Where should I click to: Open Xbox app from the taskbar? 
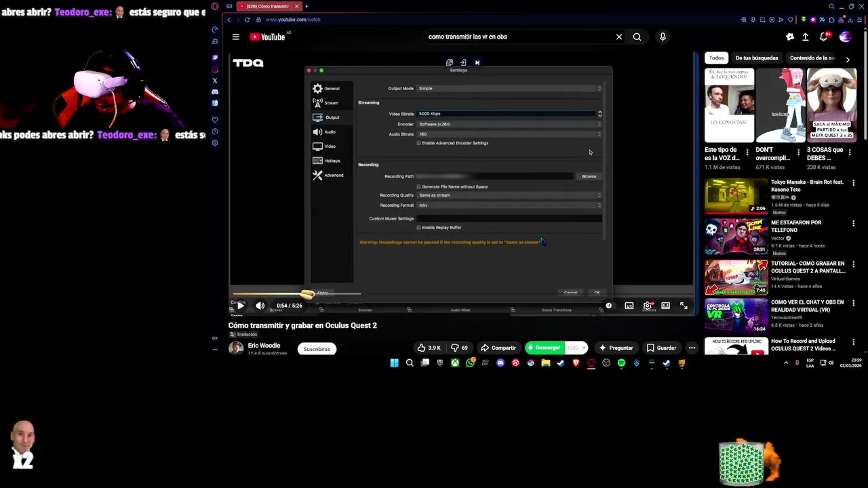point(455,363)
